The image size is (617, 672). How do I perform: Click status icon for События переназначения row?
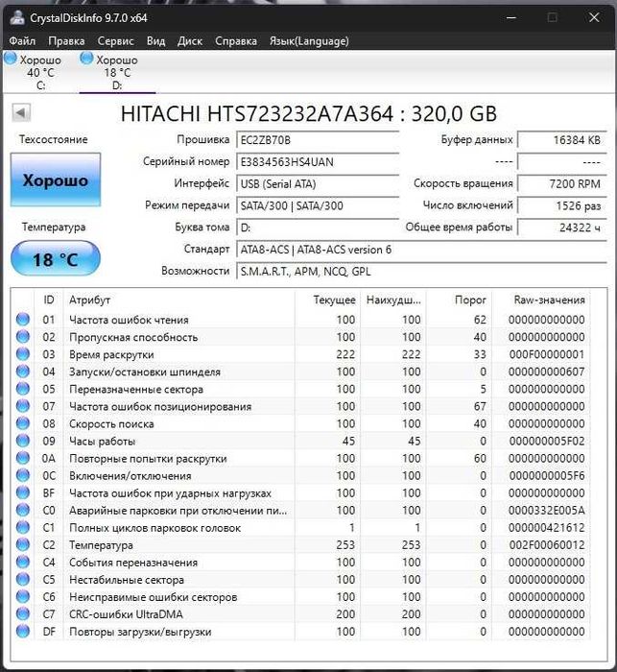(x=23, y=562)
